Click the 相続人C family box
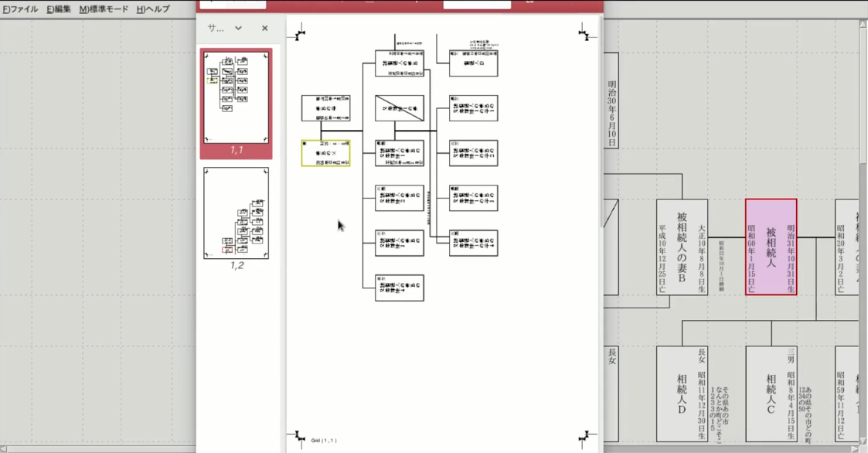 [771, 393]
